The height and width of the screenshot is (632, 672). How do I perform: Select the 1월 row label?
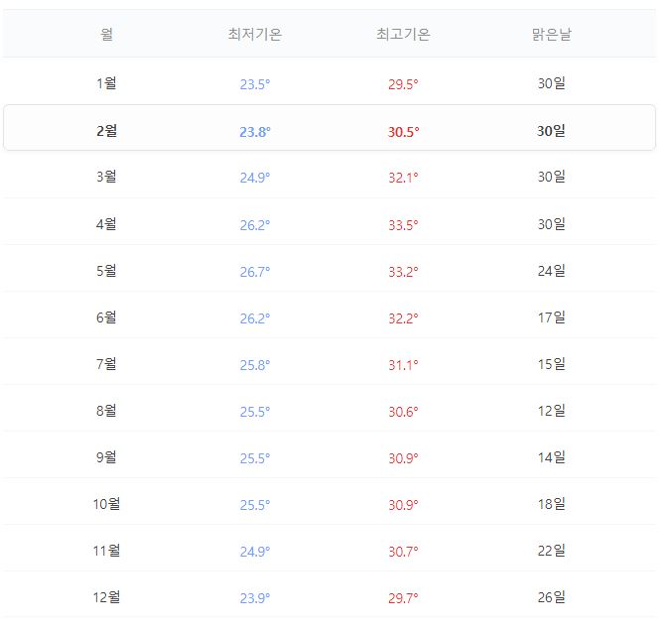coord(107,83)
